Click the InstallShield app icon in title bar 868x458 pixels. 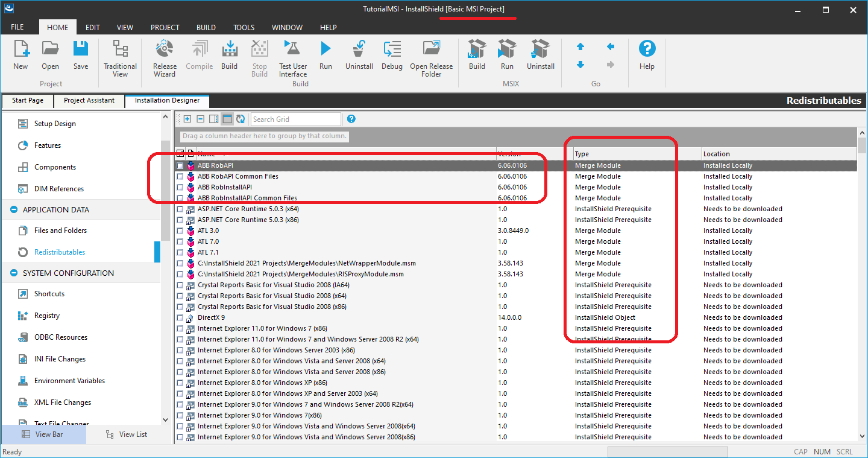(x=9, y=9)
